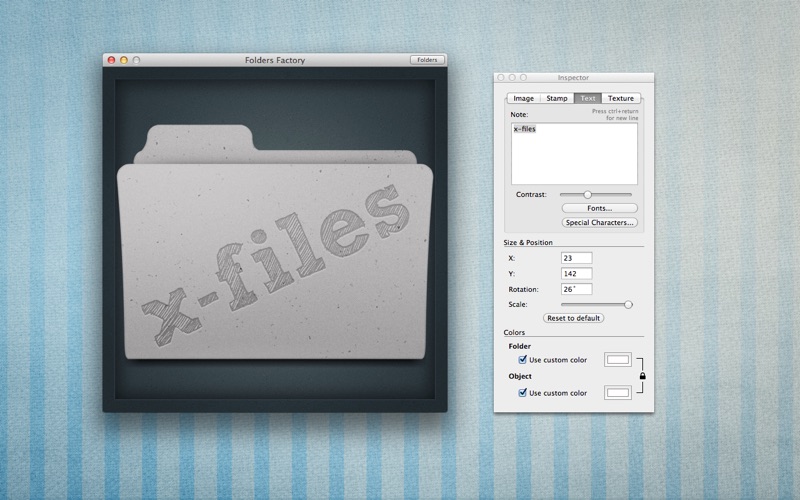800x500 pixels.
Task: Uncheck Folder's Use custom color
Action: click(x=522, y=359)
